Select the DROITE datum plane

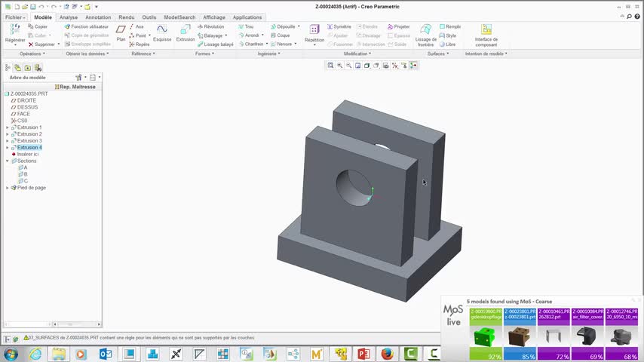click(26, 100)
